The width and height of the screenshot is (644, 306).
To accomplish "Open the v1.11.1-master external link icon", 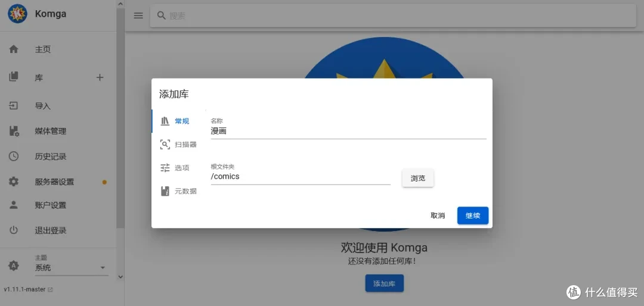I will point(50,289).
